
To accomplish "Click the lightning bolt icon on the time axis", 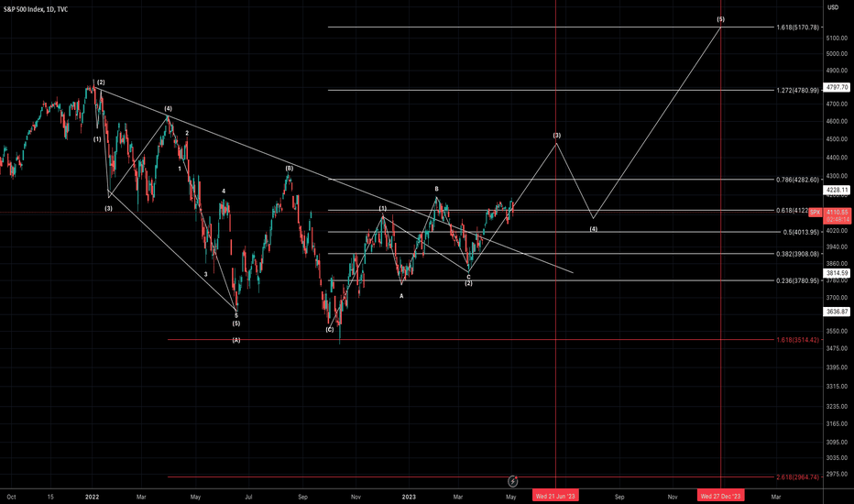I will tap(512, 481).
